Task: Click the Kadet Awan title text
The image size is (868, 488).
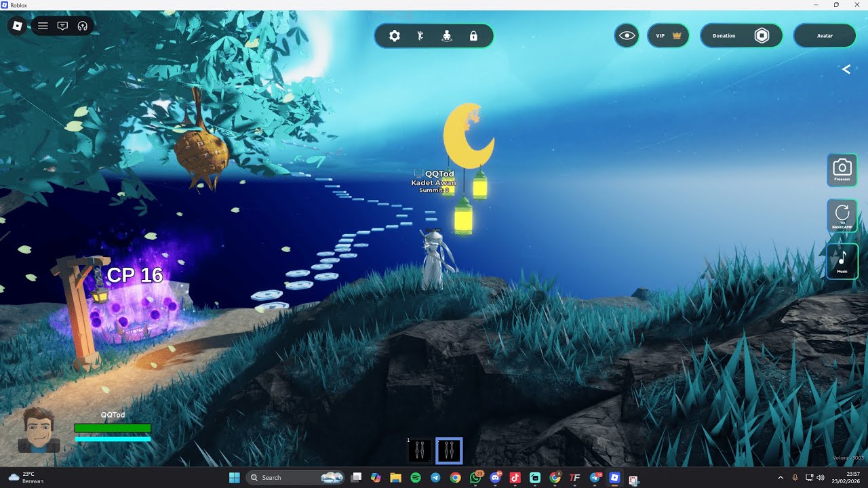Action: point(433,183)
